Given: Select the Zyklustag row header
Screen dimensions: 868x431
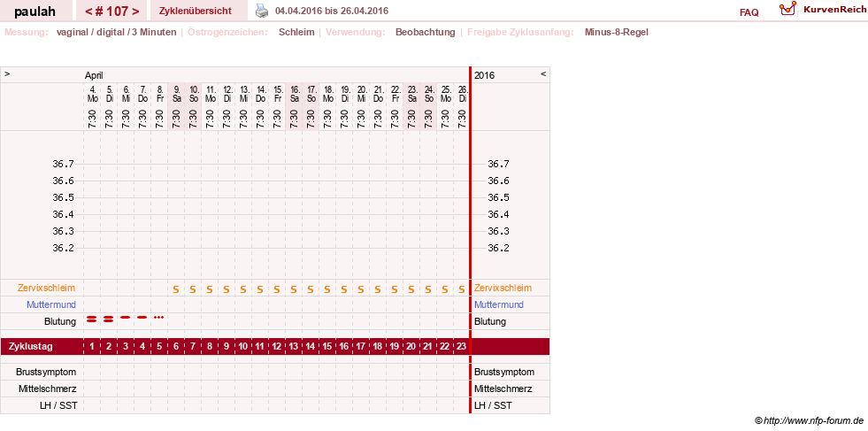Looking at the screenshot, I should pos(31,347).
